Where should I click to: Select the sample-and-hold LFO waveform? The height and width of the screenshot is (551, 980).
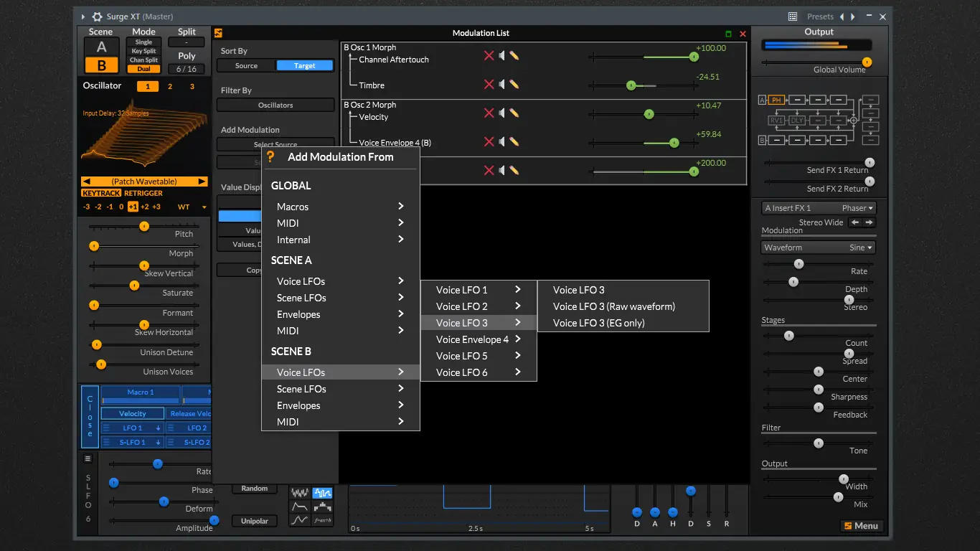click(x=322, y=493)
